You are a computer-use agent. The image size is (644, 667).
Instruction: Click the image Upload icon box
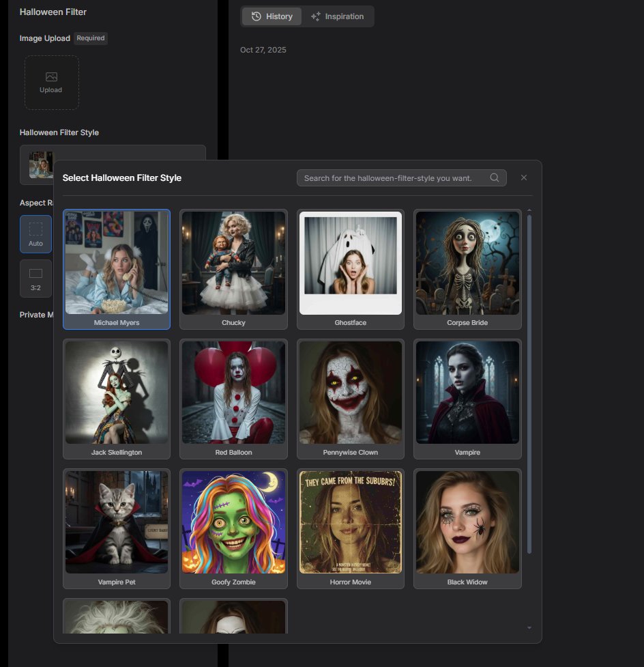click(x=51, y=83)
